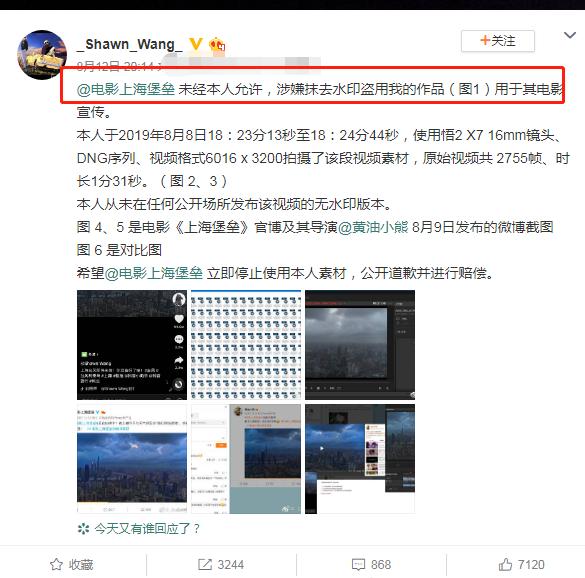View the sixth comparison image thumbnail
The width and height of the screenshot is (585, 578).
coord(360,459)
